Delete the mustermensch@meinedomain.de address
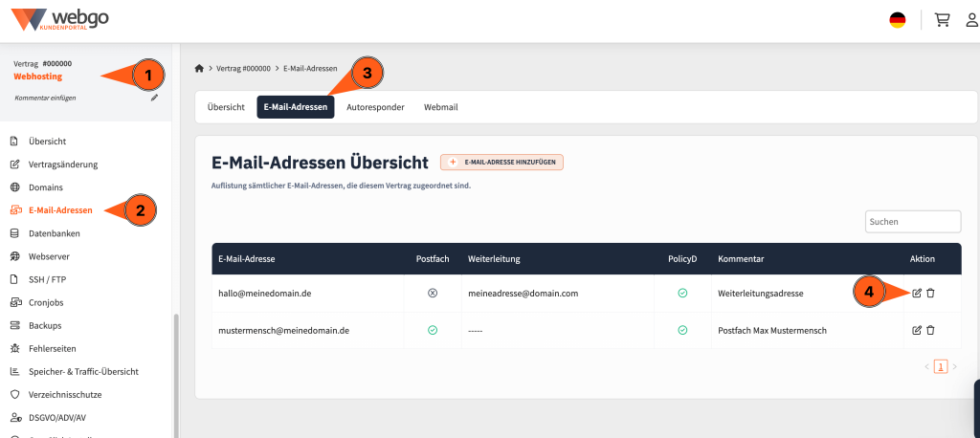 click(930, 330)
